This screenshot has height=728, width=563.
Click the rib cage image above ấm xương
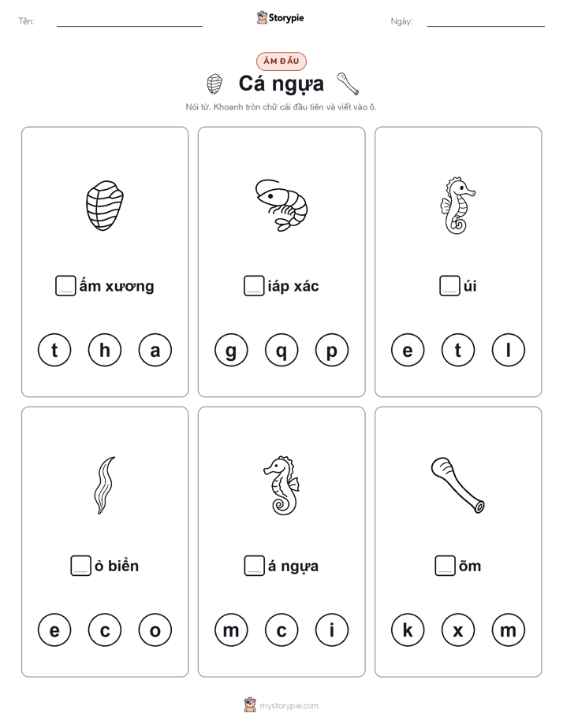click(105, 205)
